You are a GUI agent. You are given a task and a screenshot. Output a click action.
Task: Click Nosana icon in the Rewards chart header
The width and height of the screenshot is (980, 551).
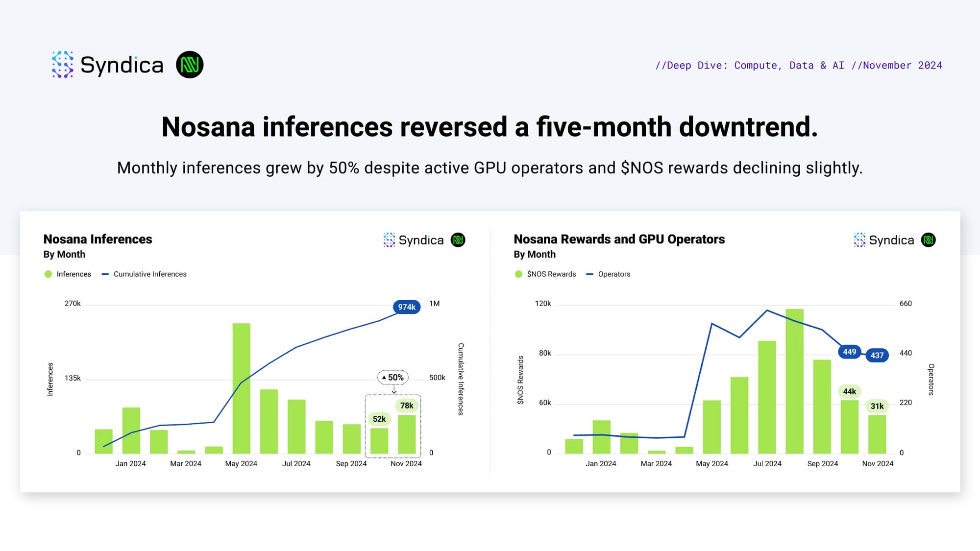[x=928, y=240]
